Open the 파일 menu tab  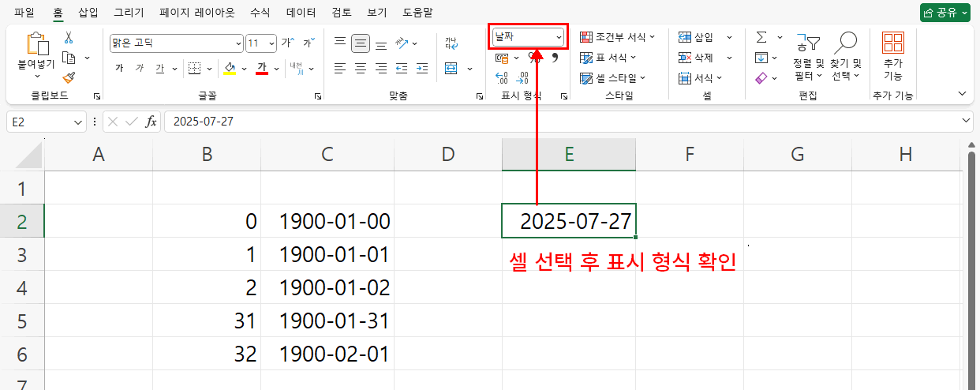click(x=24, y=12)
